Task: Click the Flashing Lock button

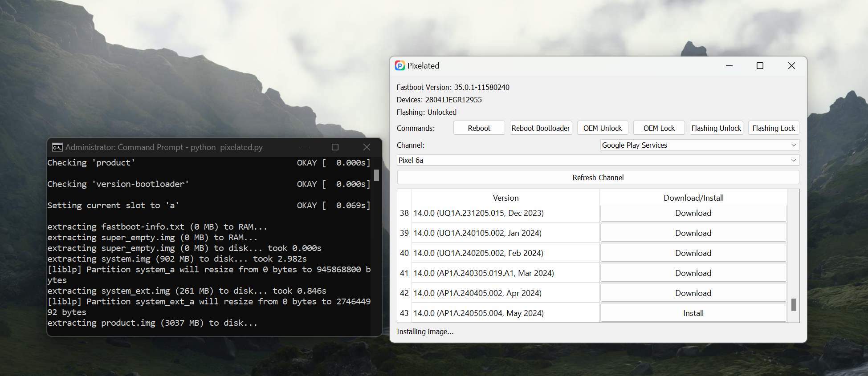Action: point(774,128)
